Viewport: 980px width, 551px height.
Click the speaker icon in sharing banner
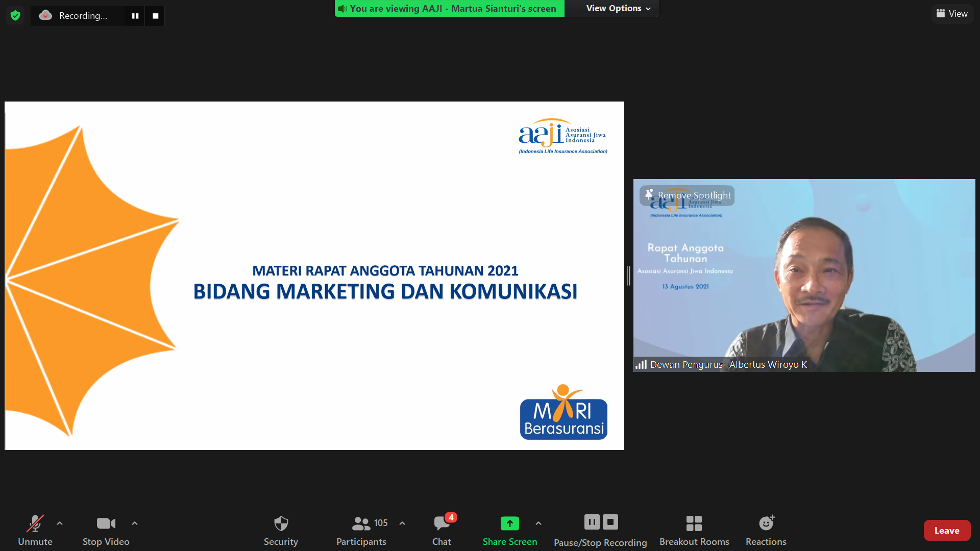pyautogui.click(x=342, y=9)
